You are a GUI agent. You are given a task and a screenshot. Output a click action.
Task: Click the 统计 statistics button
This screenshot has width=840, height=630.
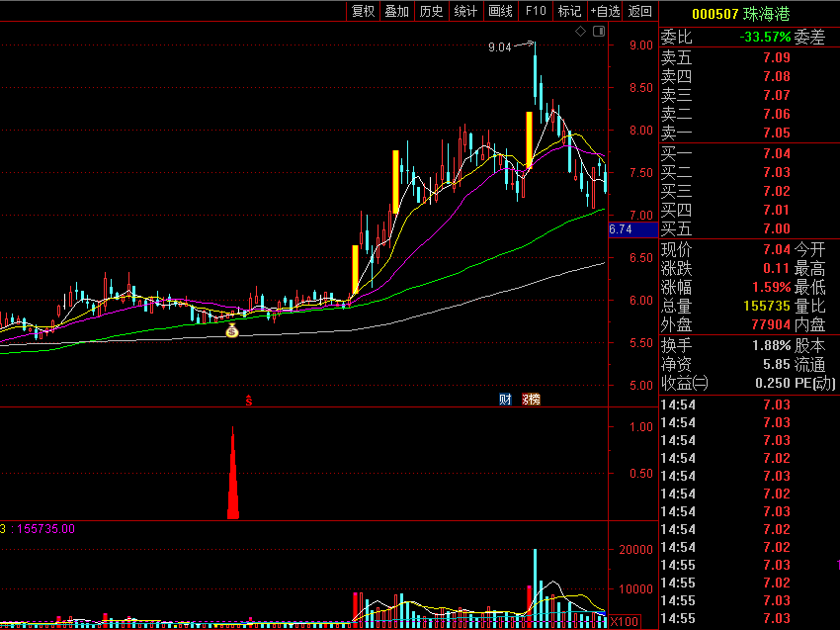[465, 11]
